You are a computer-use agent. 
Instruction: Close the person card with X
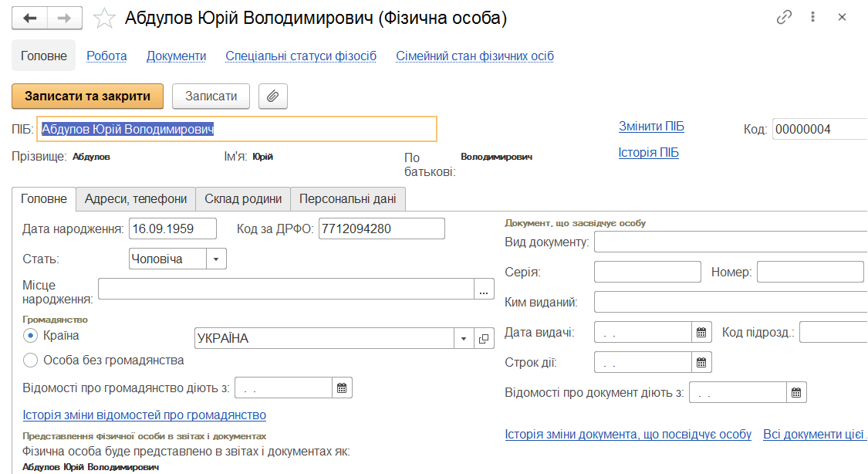pyautogui.click(x=842, y=17)
